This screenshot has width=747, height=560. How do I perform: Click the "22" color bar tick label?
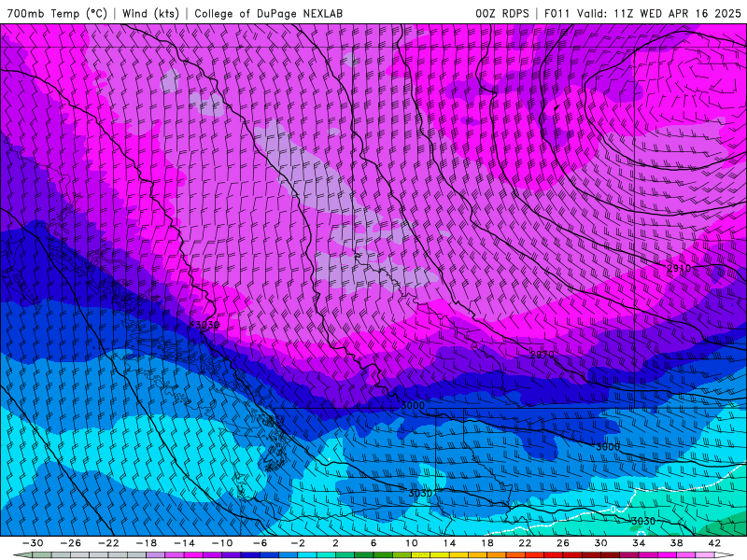click(525, 543)
